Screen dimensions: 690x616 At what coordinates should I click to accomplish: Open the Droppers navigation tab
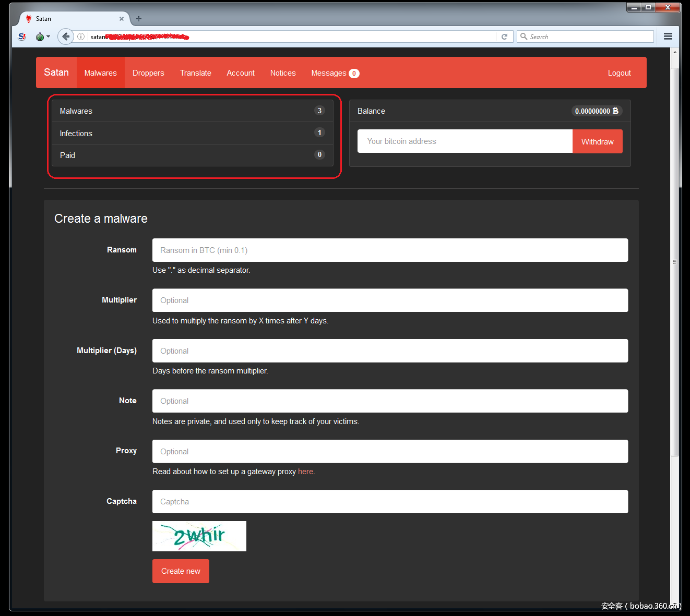[148, 73]
